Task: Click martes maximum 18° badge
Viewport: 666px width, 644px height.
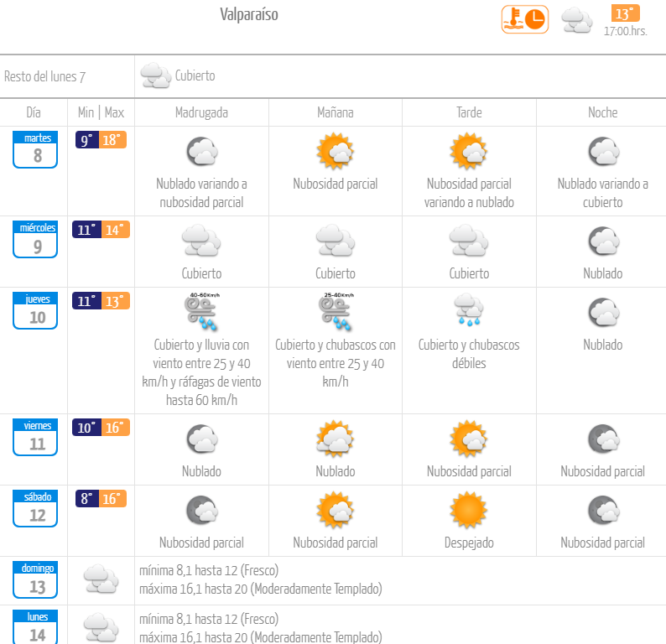Action: coord(112,140)
